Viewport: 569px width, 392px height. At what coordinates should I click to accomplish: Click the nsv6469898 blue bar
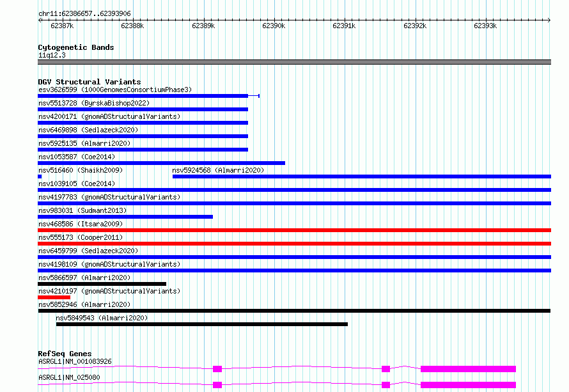143,136
